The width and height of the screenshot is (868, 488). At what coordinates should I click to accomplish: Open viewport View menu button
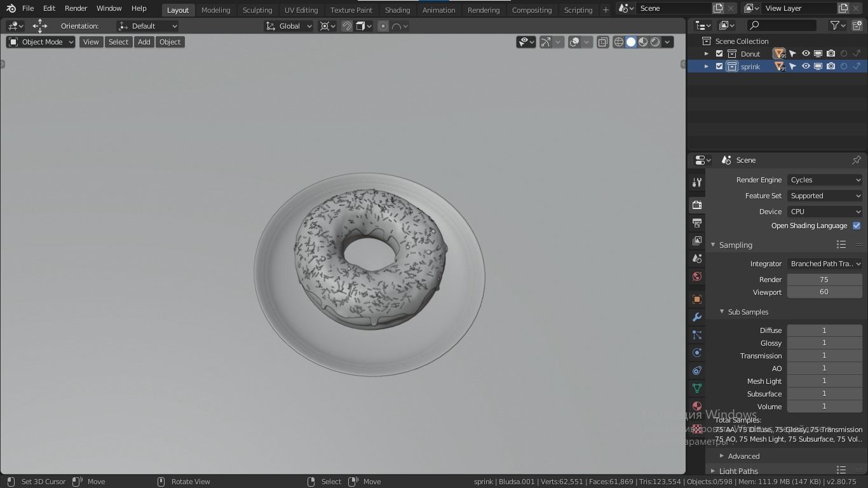click(91, 42)
